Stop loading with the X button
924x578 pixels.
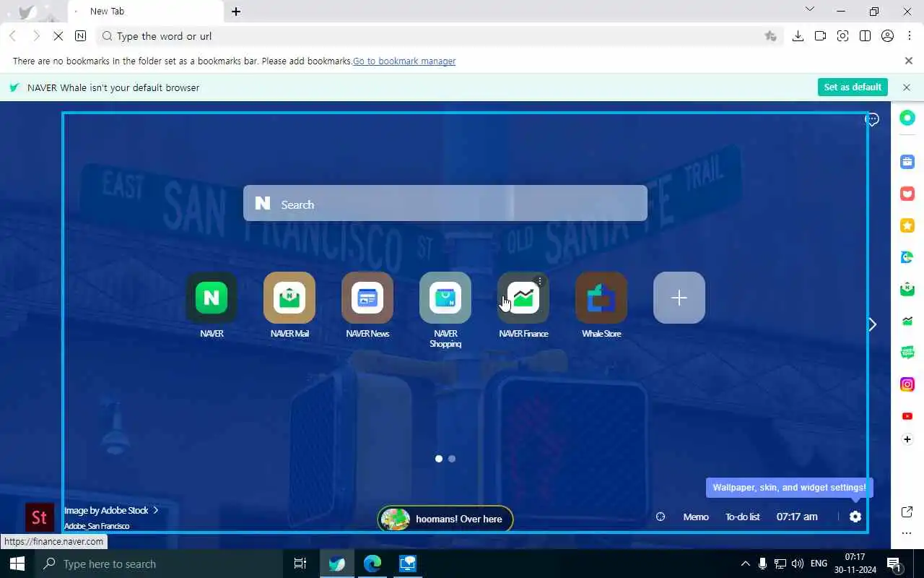coord(58,36)
